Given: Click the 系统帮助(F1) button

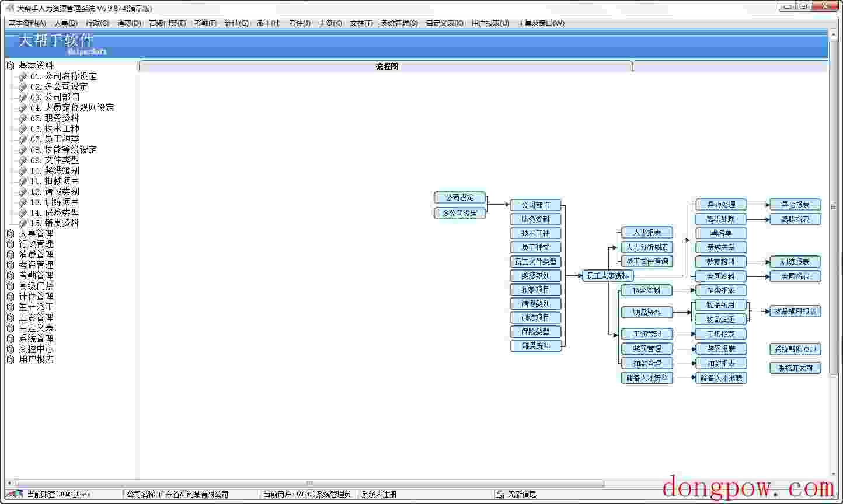Looking at the screenshot, I should click(795, 349).
